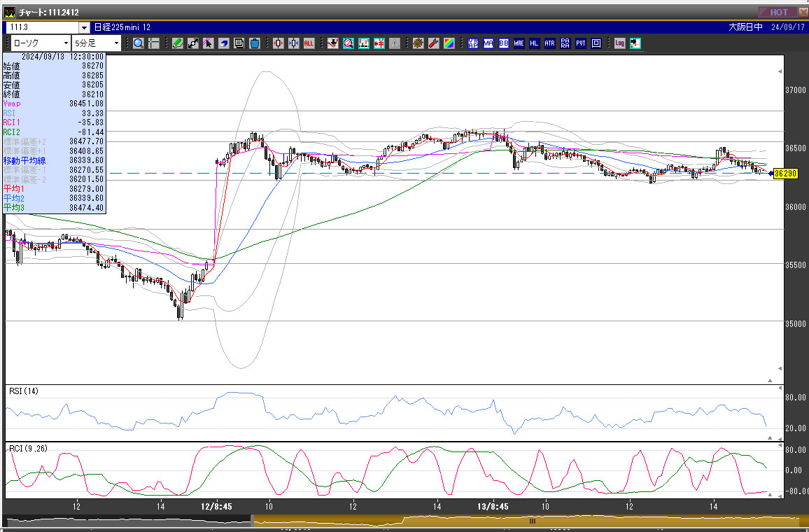809x532 pixels.
Task: Toggle the MAE envelope indicator
Action: pyautogui.click(x=519, y=43)
